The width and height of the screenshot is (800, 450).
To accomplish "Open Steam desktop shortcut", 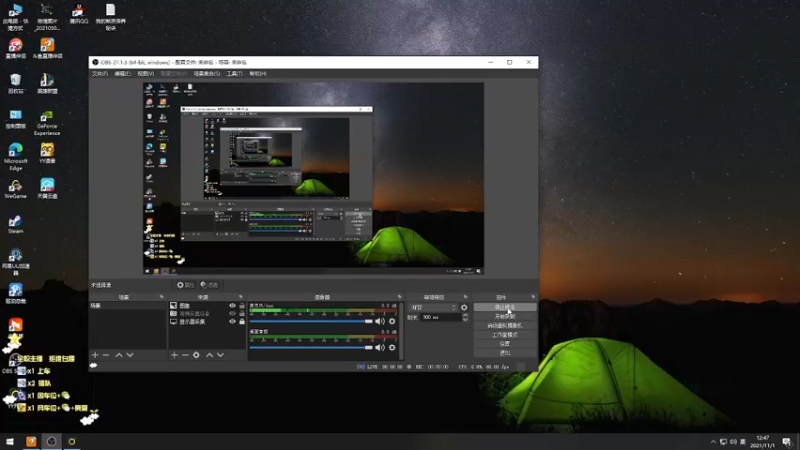I will tap(15, 224).
